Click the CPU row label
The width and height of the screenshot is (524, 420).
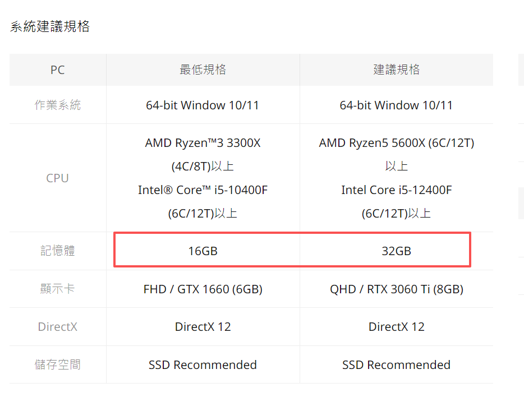[x=57, y=178]
